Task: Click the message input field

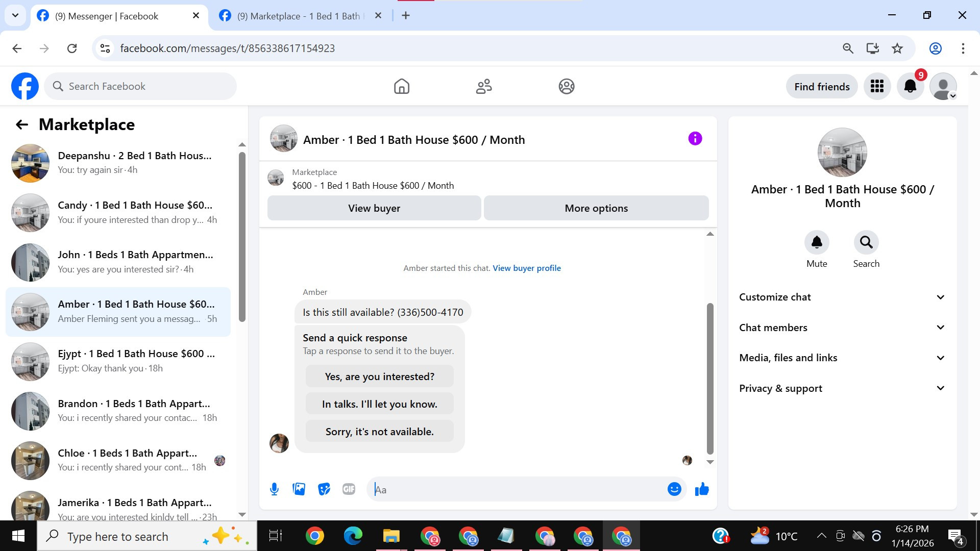Action: pyautogui.click(x=516, y=489)
